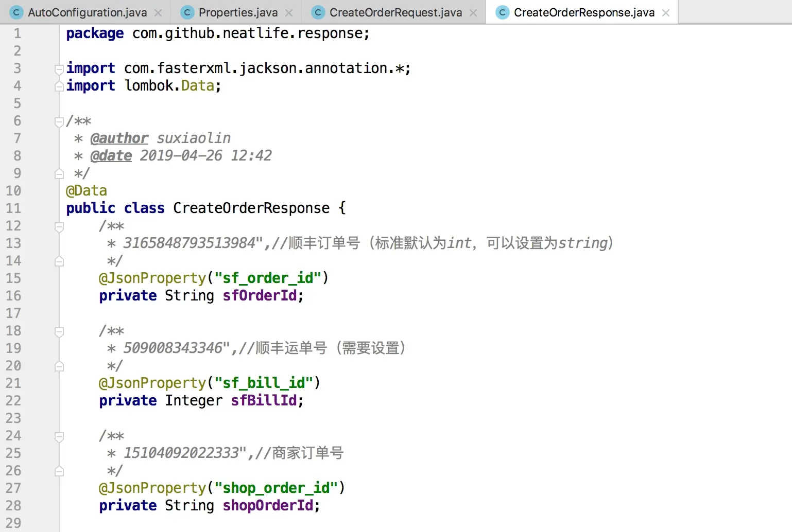792x532 pixels.
Task: Click the class icon on Properties.java tab
Action: coord(187,12)
